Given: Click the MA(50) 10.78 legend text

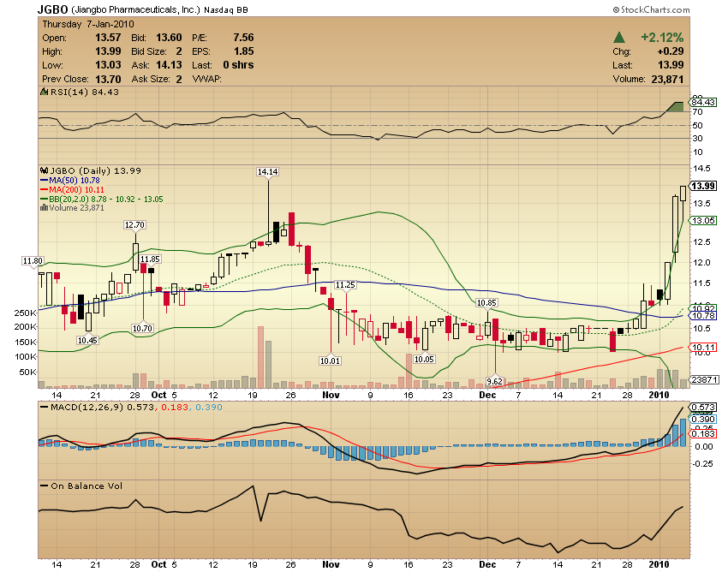Looking at the screenshot, I should (x=75, y=180).
